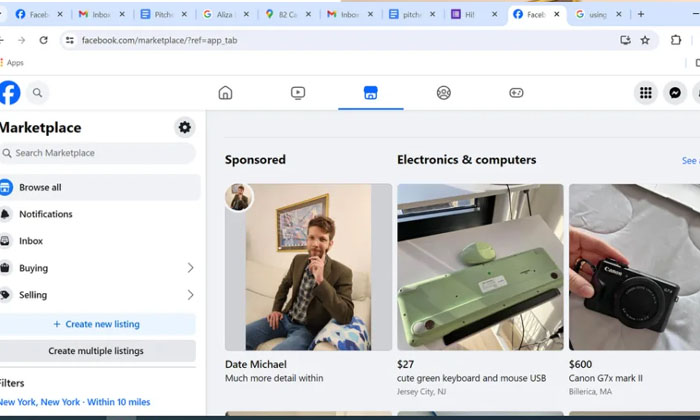Open the Messenger chat icon
This screenshot has width=700, height=420.
[675, 93]
